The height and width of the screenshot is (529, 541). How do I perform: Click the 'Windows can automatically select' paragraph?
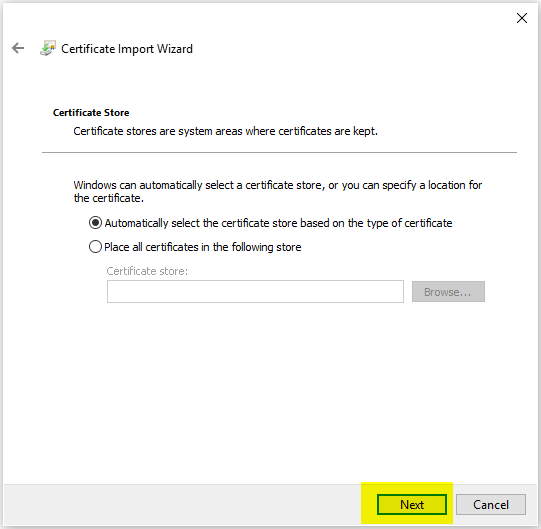(x=278, y=192)
